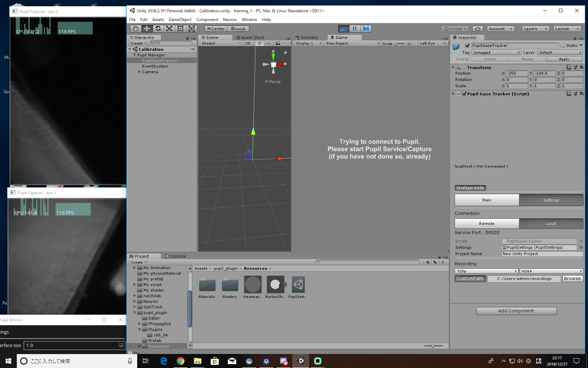Select the Scale tool
The image size is (588, 368).
pos(169,29)
